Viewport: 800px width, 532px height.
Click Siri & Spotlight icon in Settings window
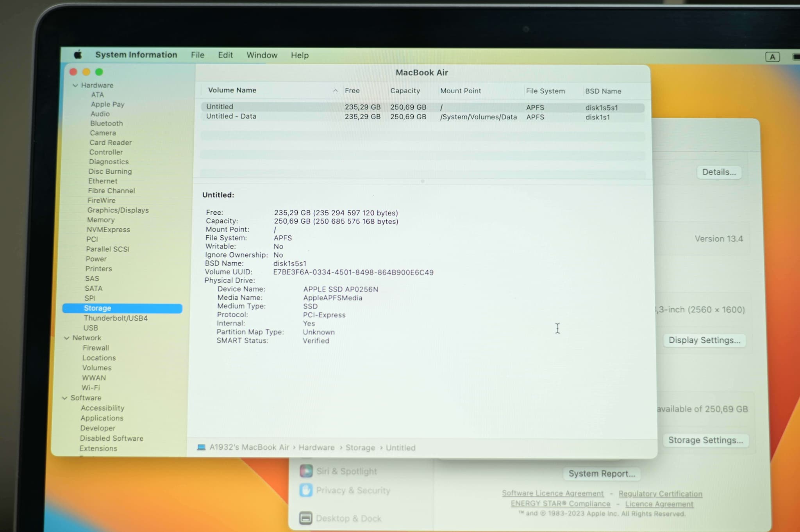pyautogui.click(x=306, y=471)
